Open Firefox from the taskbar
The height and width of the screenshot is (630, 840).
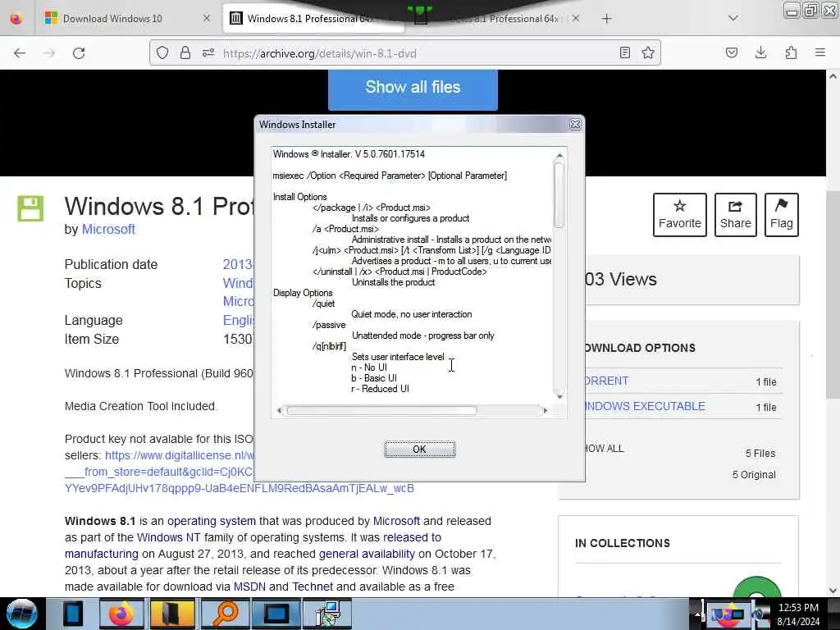[x=121, y=614]
